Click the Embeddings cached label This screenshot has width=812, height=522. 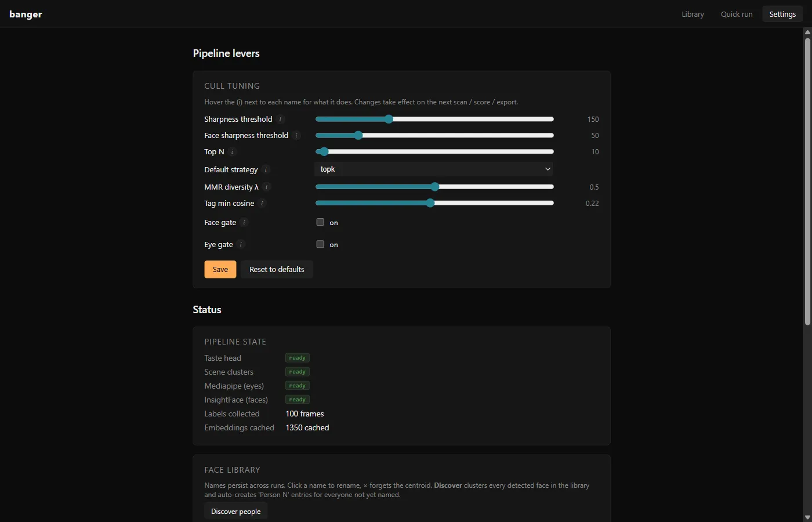pyautogui.click(x=239, y=428)
